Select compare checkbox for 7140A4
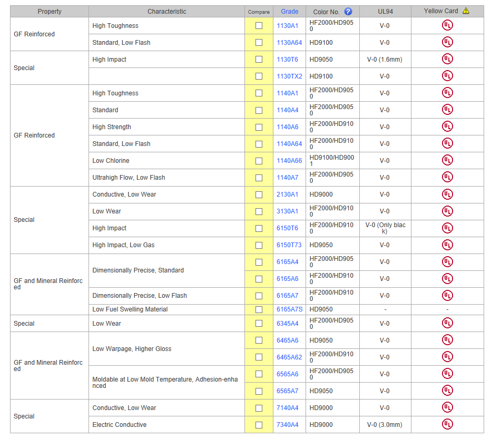Screen dimensions: 501x448 click(259, 408)
